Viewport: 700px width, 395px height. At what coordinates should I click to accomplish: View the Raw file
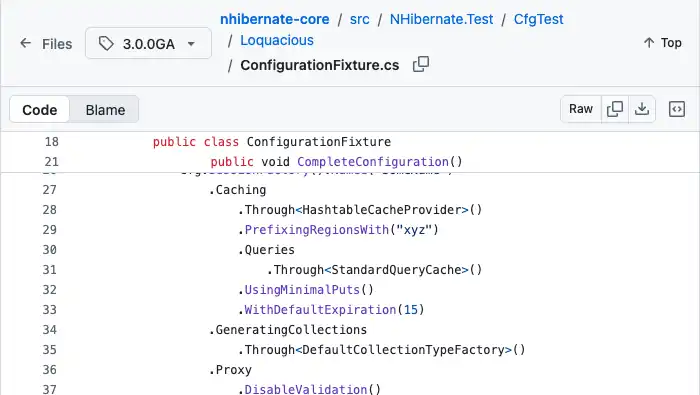(581, 109)
